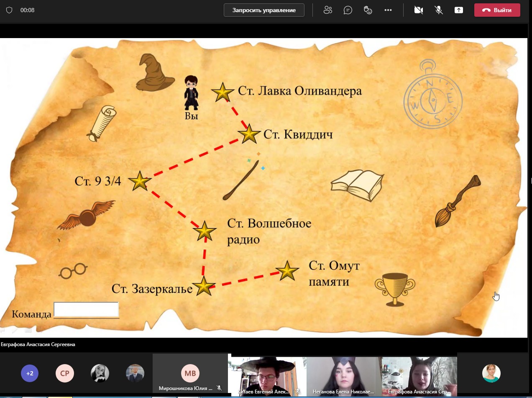
Task: Click the star at Ст. 9 3/4
Action: coord(139,182)
